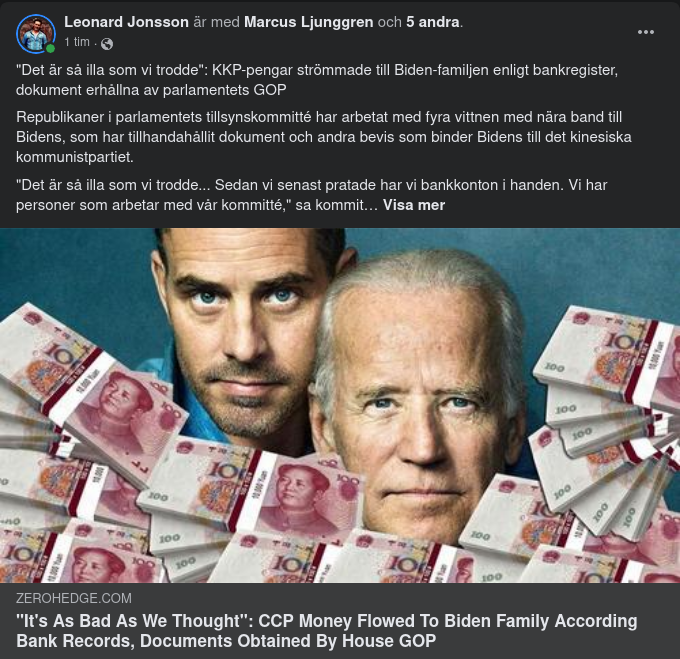Open Leonard Jonsson's profile picture
Viewport: 680px width, 659px height.
coord(36,33)
